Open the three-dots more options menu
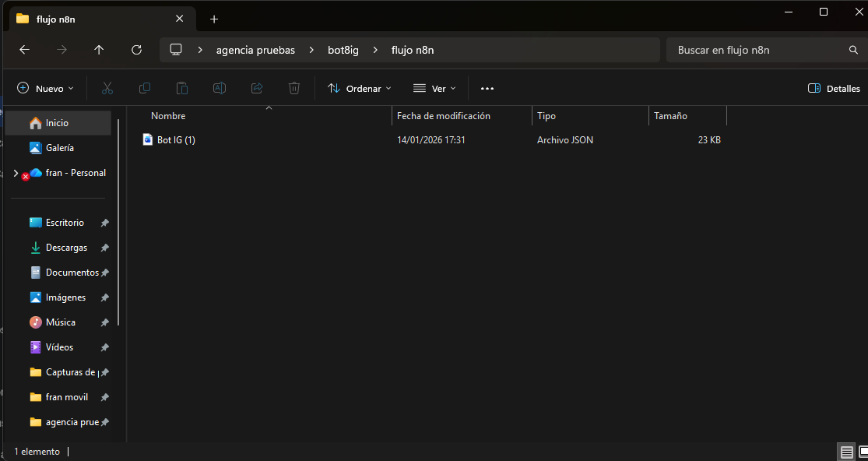This screenshot has width=868, height=461. 487,89
